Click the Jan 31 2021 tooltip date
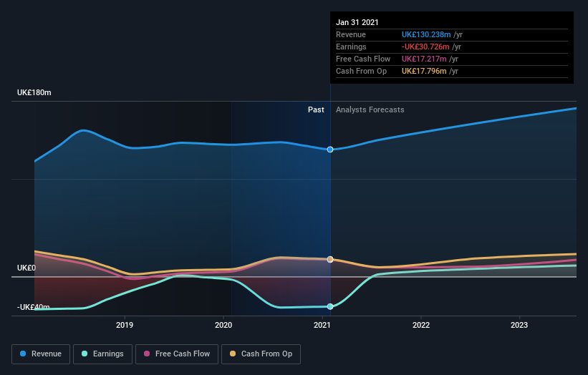Viewport: 588px width, 375px height. pyautogui.click(x=357, y=22)
